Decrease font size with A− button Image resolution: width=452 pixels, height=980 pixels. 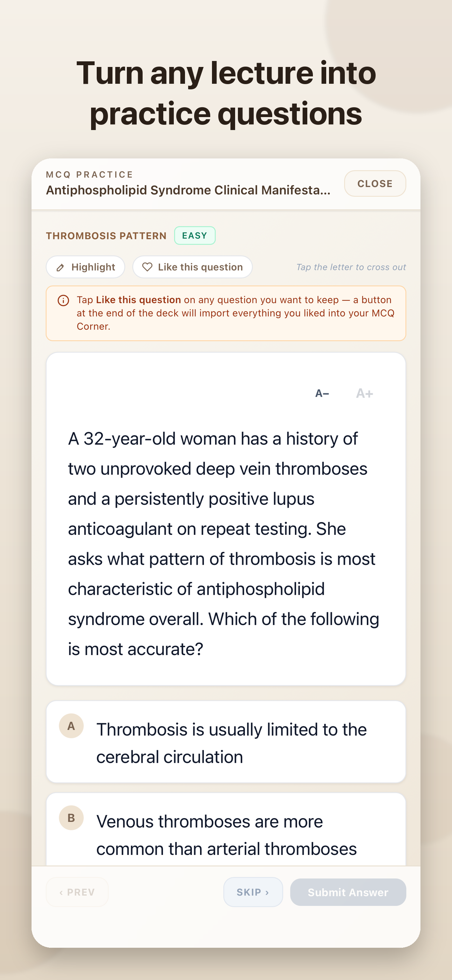click(322, 393)
